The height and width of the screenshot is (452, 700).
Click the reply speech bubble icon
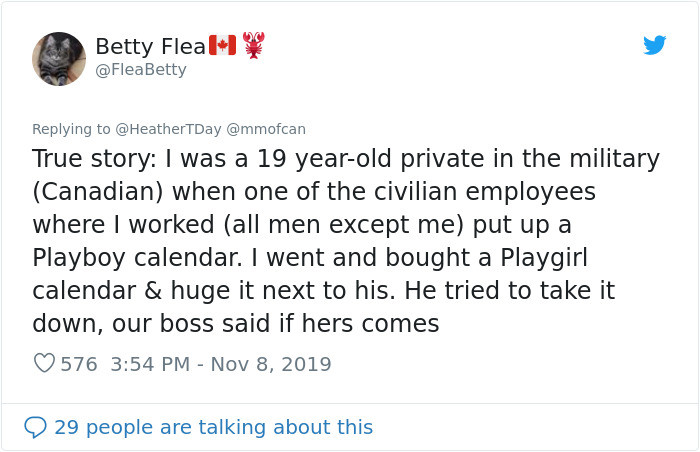tap(35, 427)
